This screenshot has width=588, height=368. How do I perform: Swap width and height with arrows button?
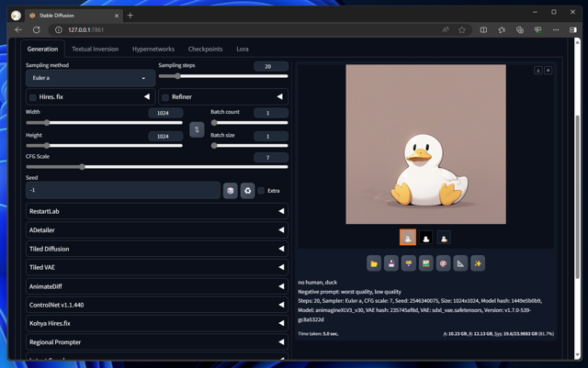click(197, 129)
